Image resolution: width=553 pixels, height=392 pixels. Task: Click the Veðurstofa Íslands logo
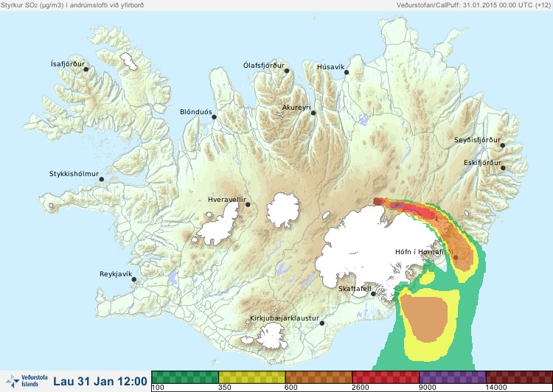[27, 381]
